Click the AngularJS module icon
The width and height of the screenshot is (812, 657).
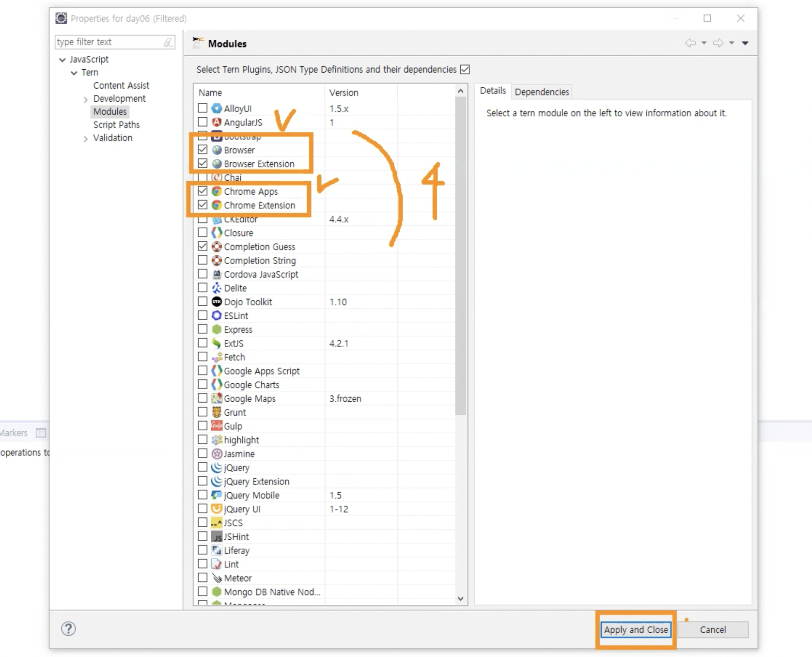tap(217, 122)
